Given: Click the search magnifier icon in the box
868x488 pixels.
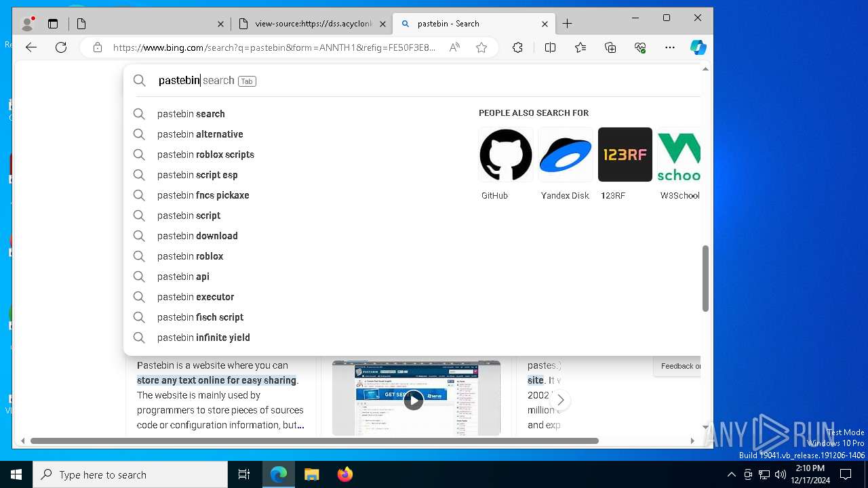Looking at the screenshot, I should point(139,81).
